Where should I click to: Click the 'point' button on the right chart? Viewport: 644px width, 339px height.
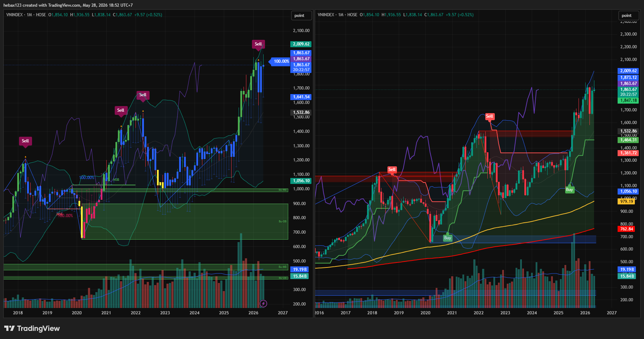(629, 16)
